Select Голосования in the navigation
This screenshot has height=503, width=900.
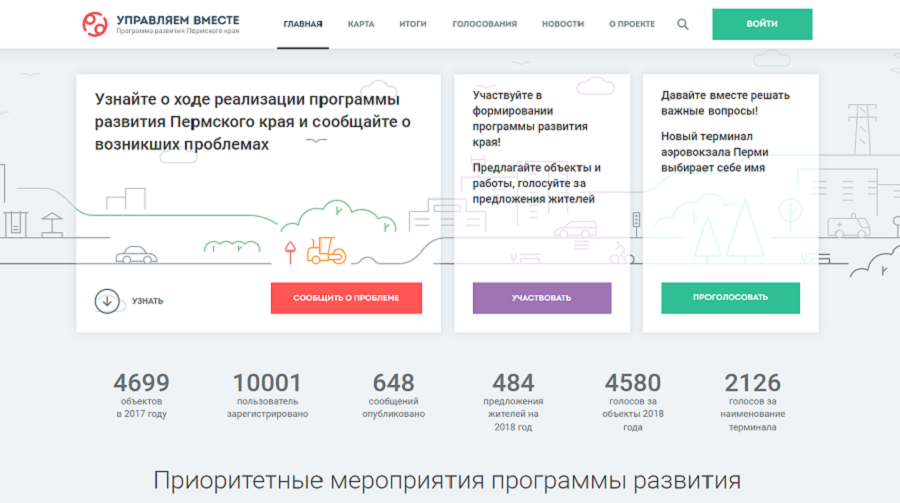click(484, 24)
